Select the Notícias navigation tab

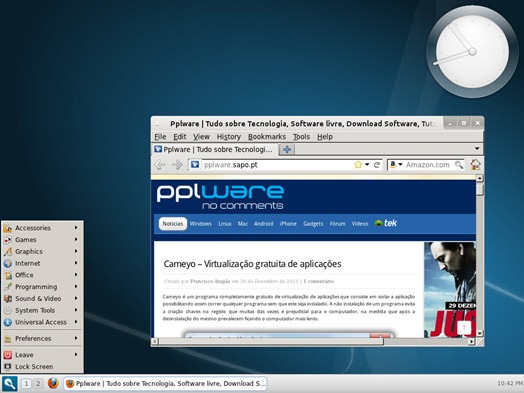173,224
